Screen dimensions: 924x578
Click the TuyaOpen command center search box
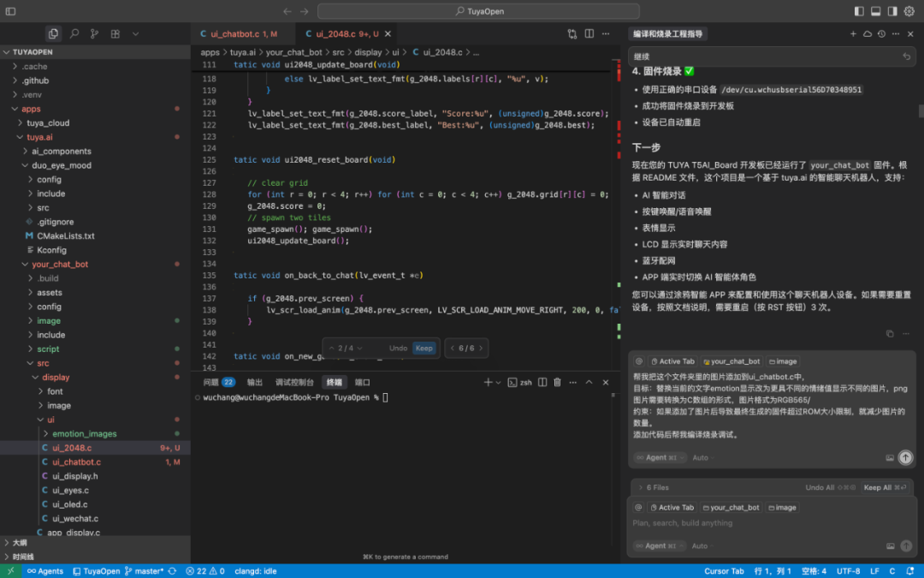478,11
